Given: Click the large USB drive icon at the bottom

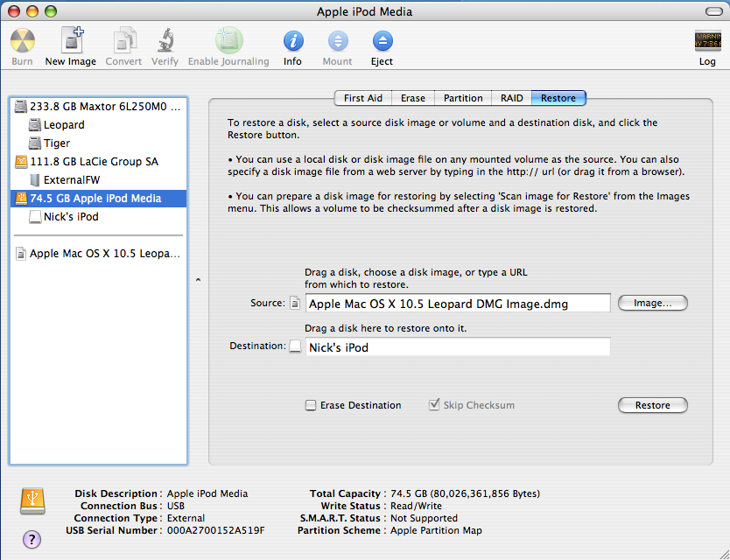Looking at the screenshot, I should click(x=32, y=500).
